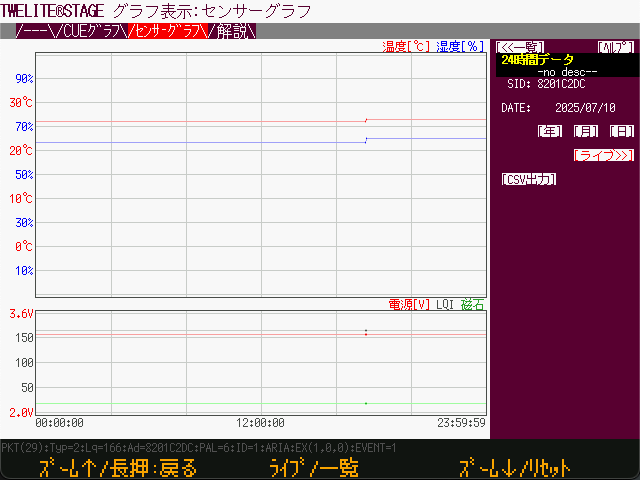Click the 90% axis label
Screen dimensions: 640x480
[x=24, y=78]
